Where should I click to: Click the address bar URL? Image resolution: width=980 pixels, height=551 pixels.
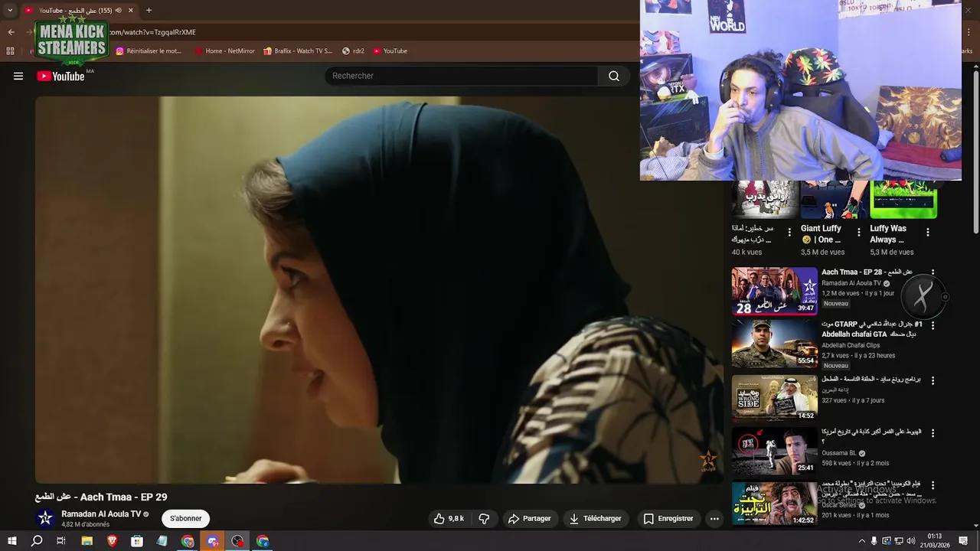(x=152, y=32)
